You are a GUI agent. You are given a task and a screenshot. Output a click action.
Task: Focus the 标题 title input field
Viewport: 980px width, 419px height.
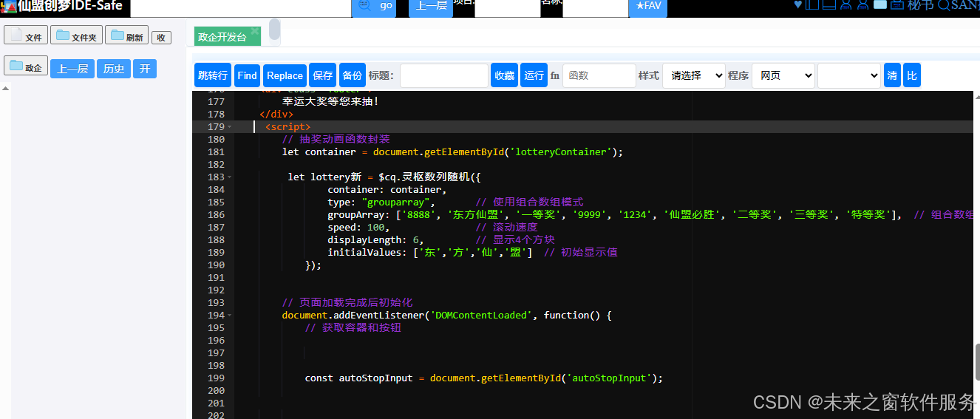coord(444,75)
